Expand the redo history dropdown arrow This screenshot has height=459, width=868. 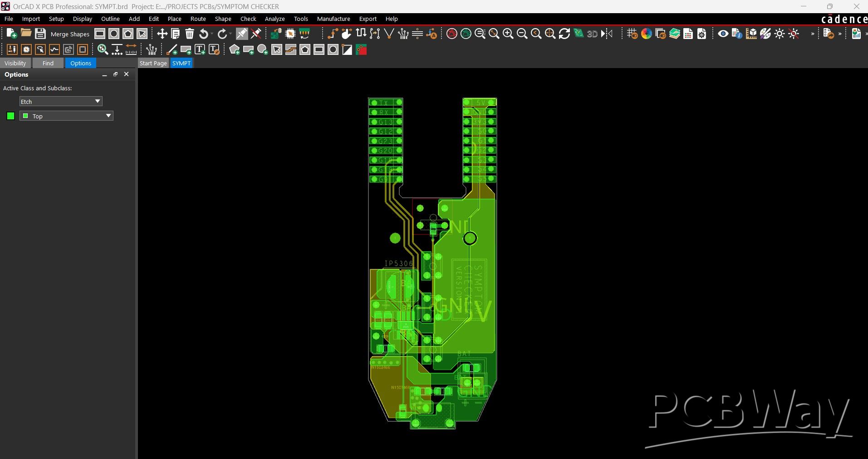click(x=230, y=34)
